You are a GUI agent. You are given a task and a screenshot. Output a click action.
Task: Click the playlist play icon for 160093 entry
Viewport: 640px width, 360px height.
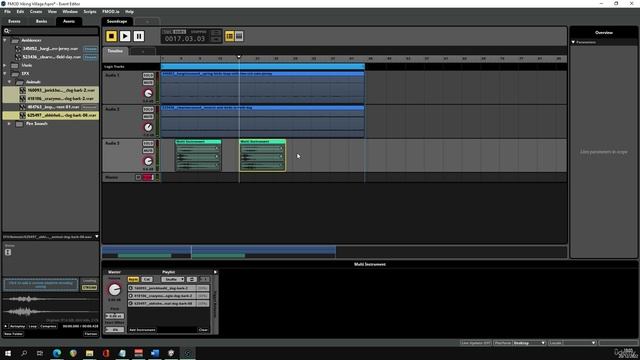click(x=131, y=288)
